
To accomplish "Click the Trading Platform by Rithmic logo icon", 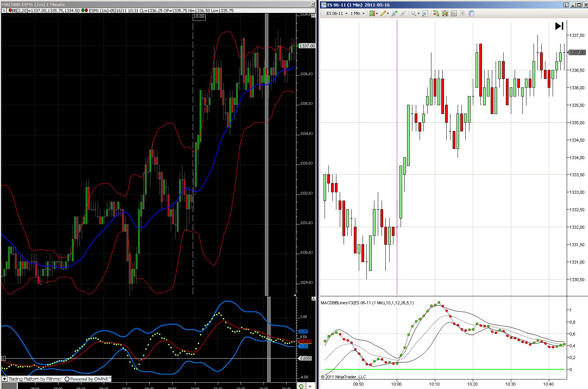I will click(x=5, y=379).
